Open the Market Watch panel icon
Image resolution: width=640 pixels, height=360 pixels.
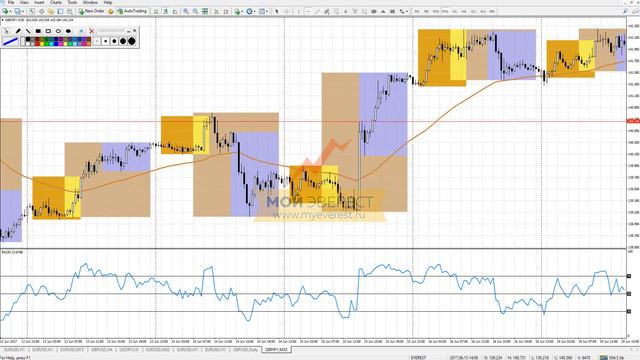pos(31,11)
